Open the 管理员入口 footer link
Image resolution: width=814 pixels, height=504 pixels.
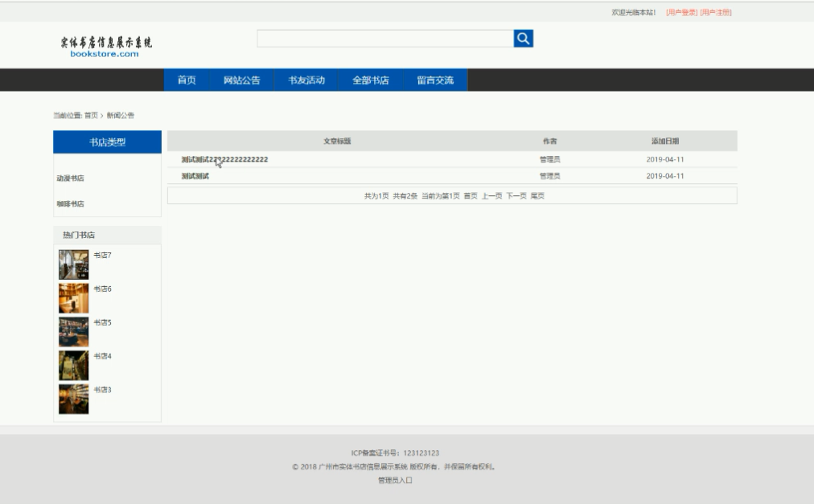395,480
